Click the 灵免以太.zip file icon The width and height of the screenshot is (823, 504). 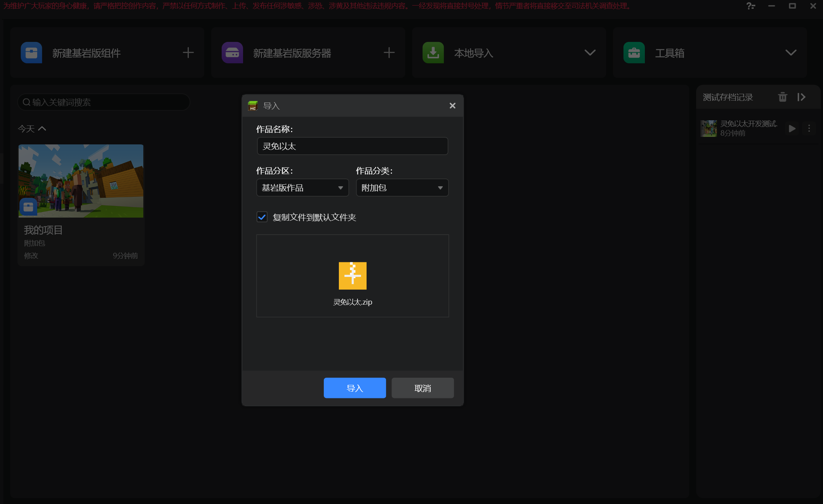[352, 276]
